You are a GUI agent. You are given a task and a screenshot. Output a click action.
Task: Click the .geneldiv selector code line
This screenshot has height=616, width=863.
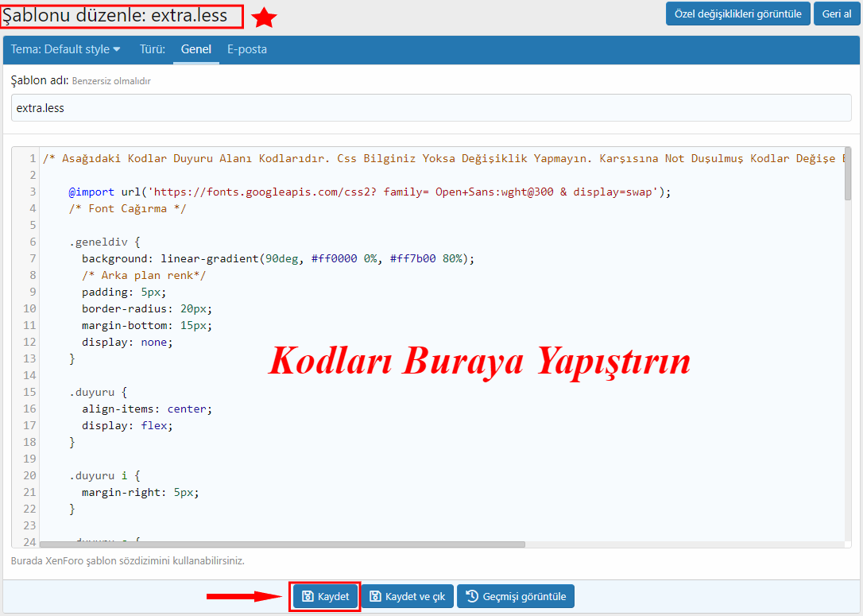pos(103,242)
